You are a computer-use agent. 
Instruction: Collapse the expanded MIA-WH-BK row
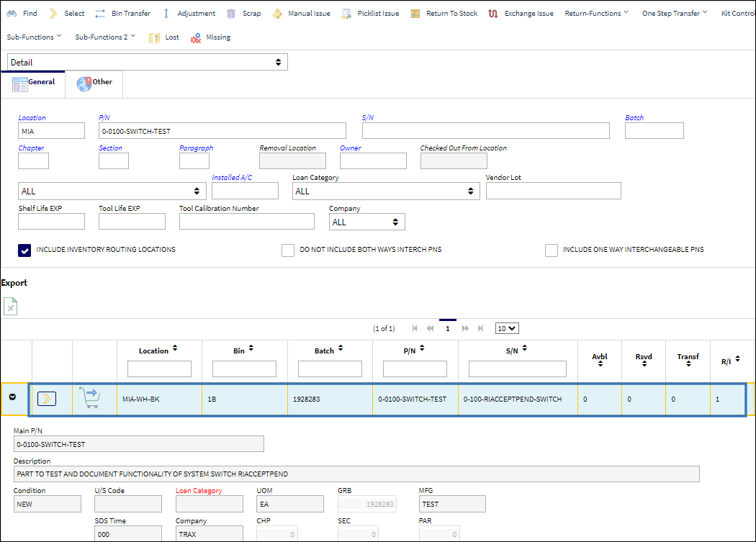tap(12, 397)
